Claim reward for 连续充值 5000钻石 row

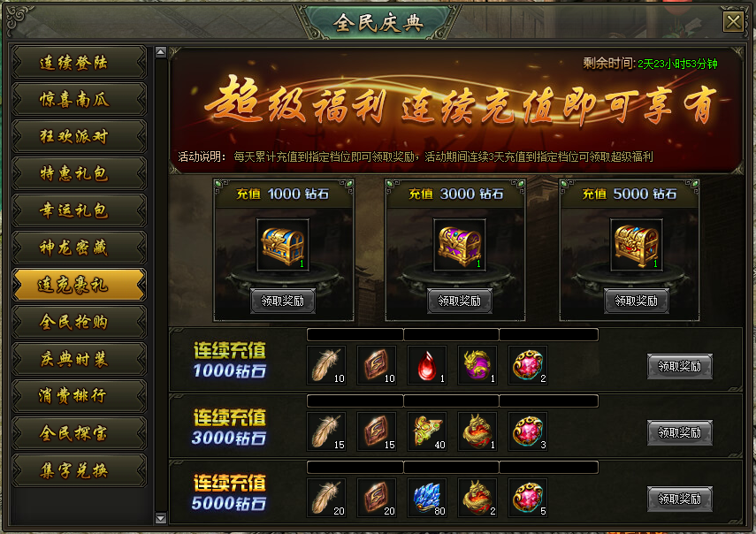[679, 499]
